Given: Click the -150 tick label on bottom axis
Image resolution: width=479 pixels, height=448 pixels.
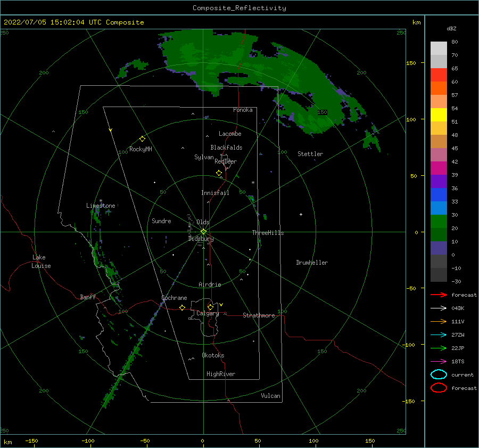Looking at the screenshot, I should 31,441.
